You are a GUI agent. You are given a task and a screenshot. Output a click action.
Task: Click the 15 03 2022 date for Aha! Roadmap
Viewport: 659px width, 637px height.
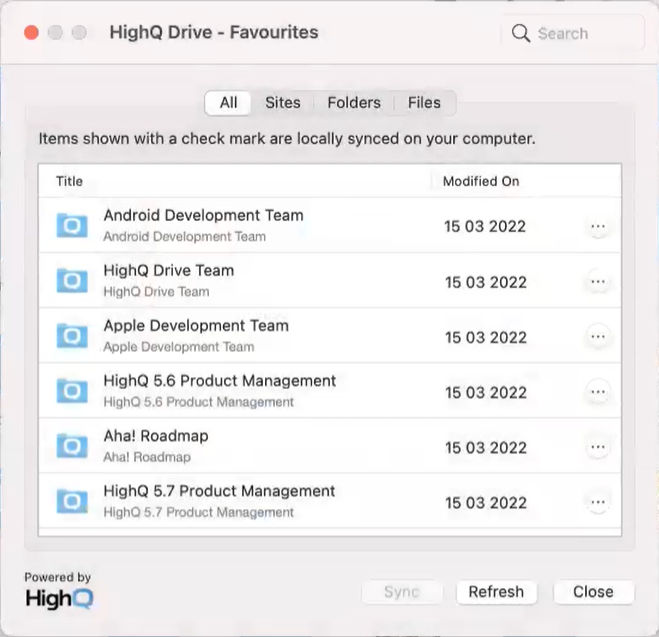486,447
